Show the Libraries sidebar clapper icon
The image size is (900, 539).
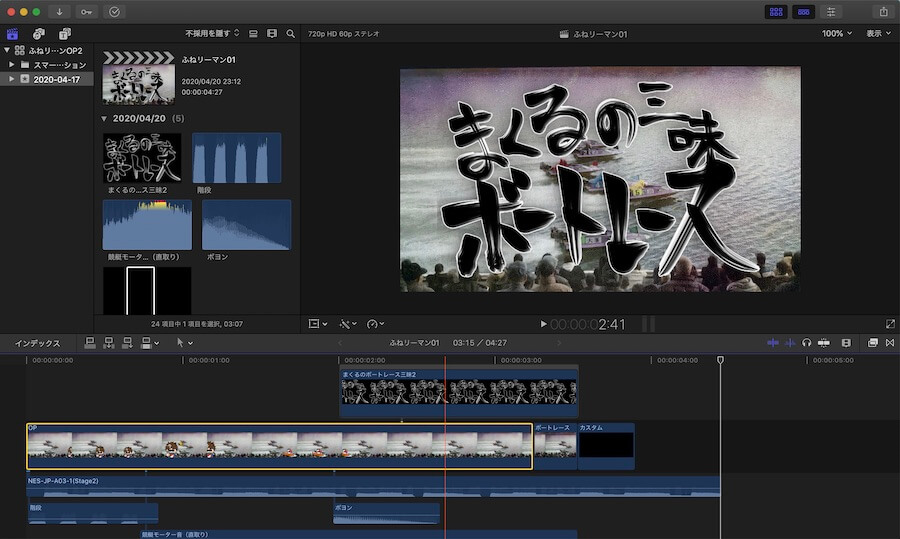coord(12,34)
